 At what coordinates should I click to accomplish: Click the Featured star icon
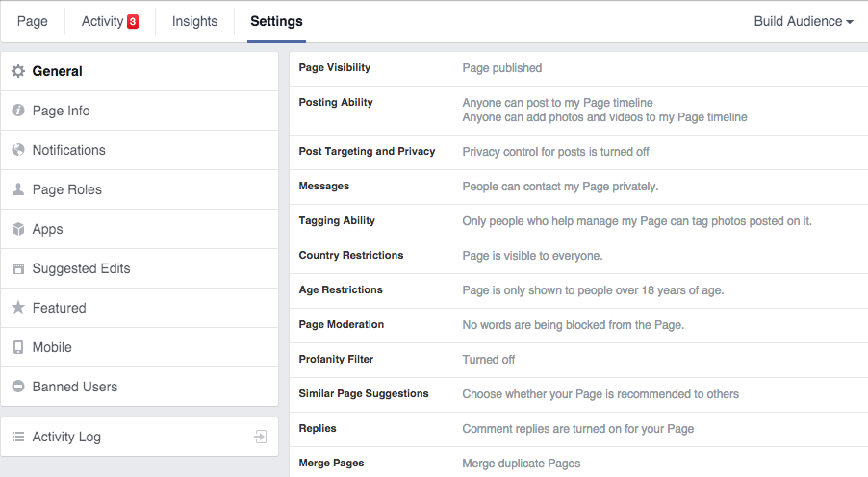17,308
